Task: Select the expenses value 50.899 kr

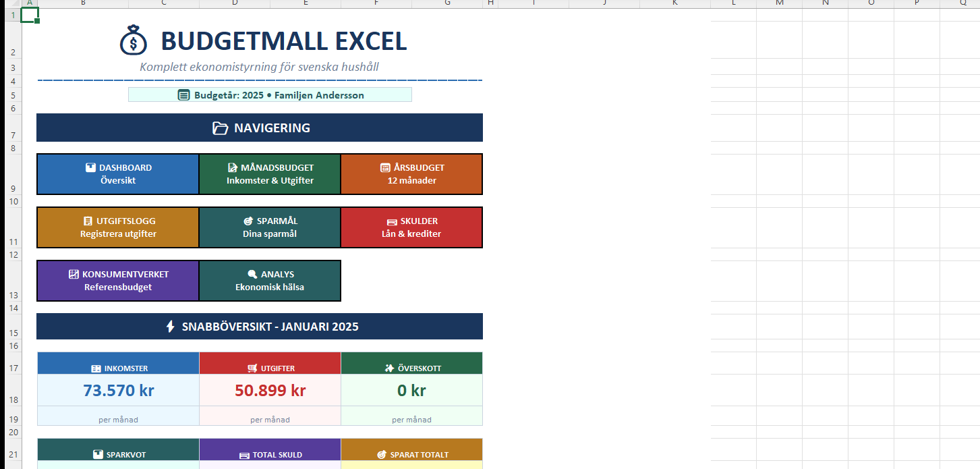Action: (270, 390)
